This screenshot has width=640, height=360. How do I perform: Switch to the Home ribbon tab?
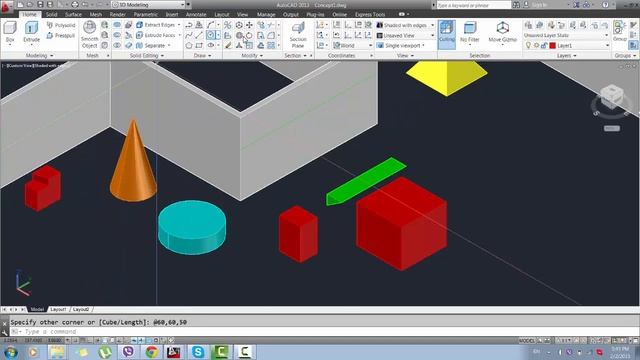[29, 14]
